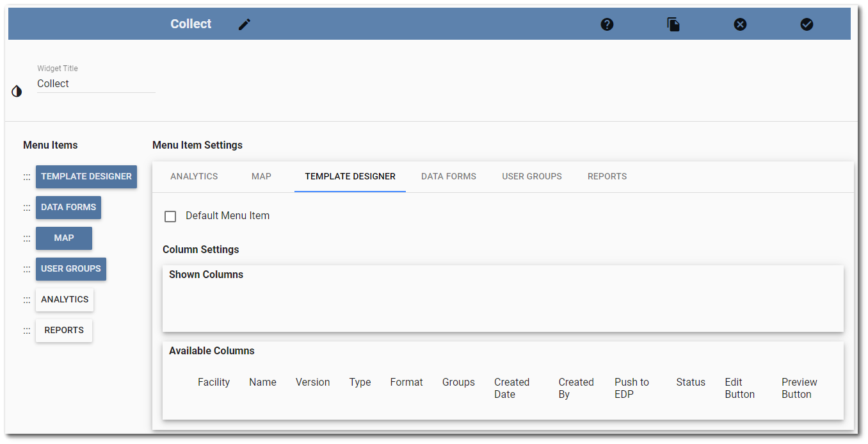868x444 pixels.
Task: Click the Reports menu item button
Action: [64, 331]
